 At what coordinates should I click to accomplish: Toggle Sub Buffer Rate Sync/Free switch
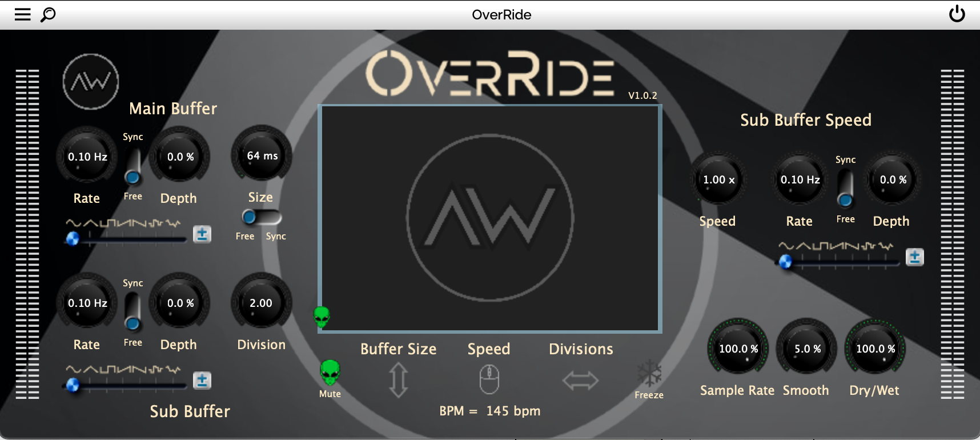(x=132, y=313)
